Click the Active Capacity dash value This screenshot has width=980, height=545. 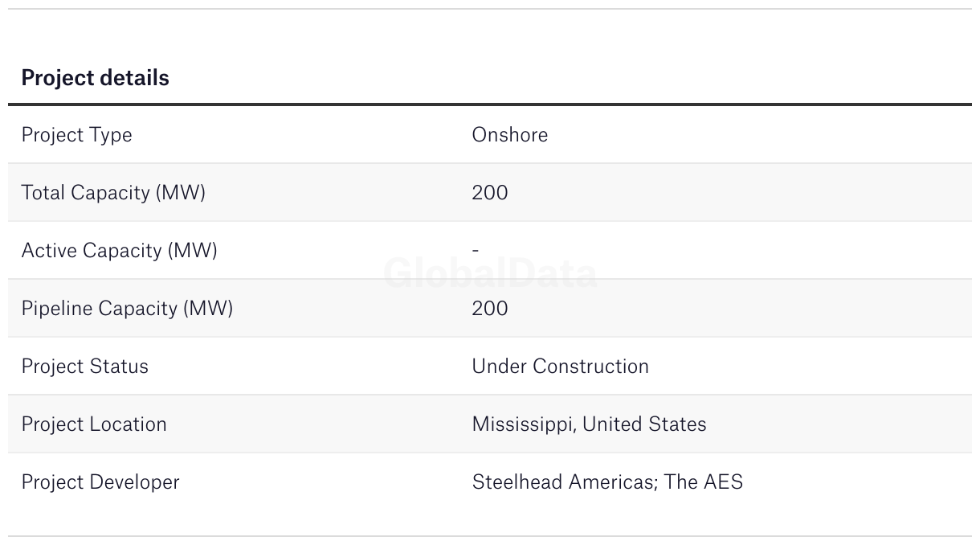click(476, 251)
